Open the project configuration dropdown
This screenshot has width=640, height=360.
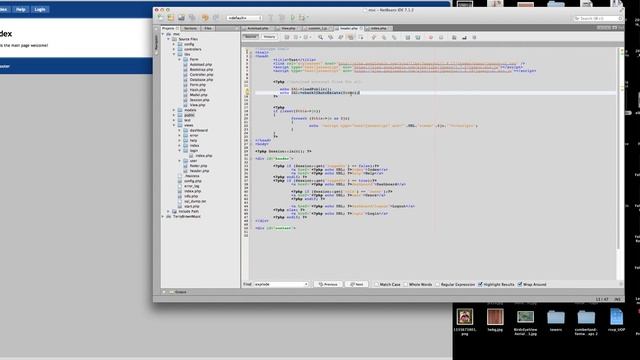pyautogui.click(x=244, y=18)
